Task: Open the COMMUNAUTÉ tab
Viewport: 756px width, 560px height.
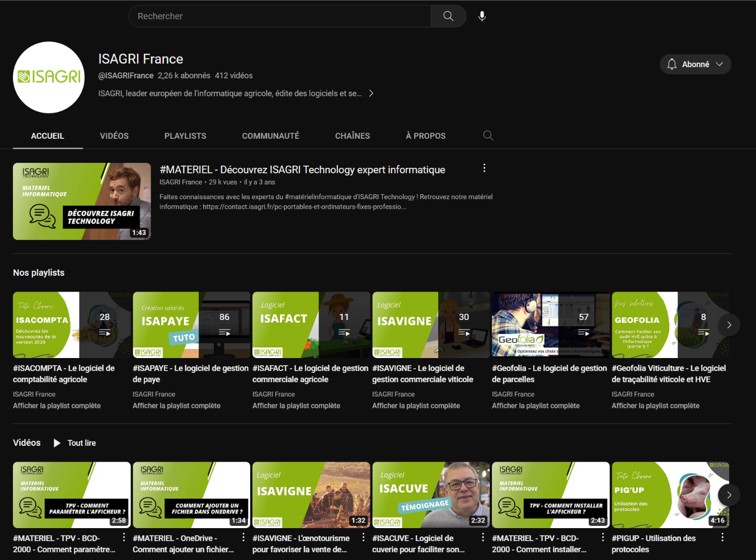Action: [x=271, y=136]
